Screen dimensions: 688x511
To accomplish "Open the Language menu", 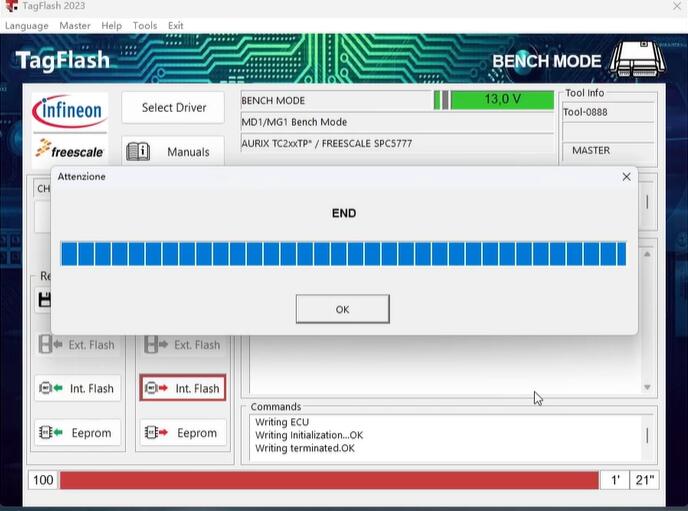I will coord(27,26).
